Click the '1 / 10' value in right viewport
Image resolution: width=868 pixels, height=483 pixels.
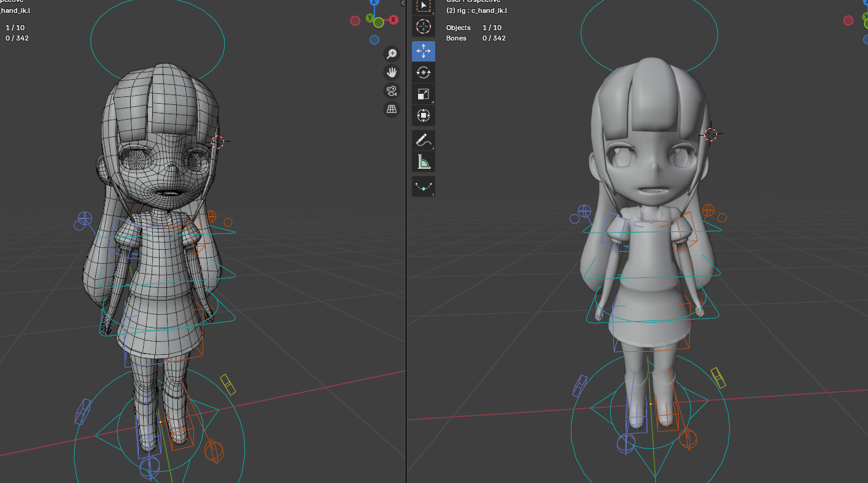pos(492,28)
